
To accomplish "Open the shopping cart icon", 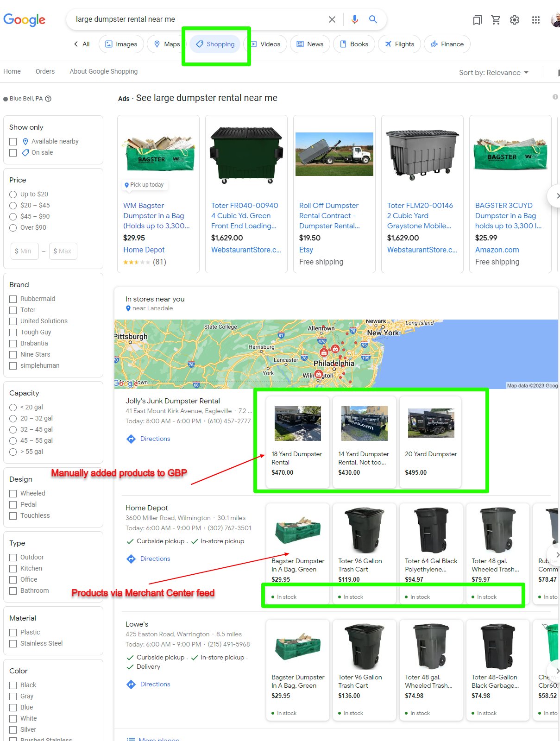I will coord(496,19).
